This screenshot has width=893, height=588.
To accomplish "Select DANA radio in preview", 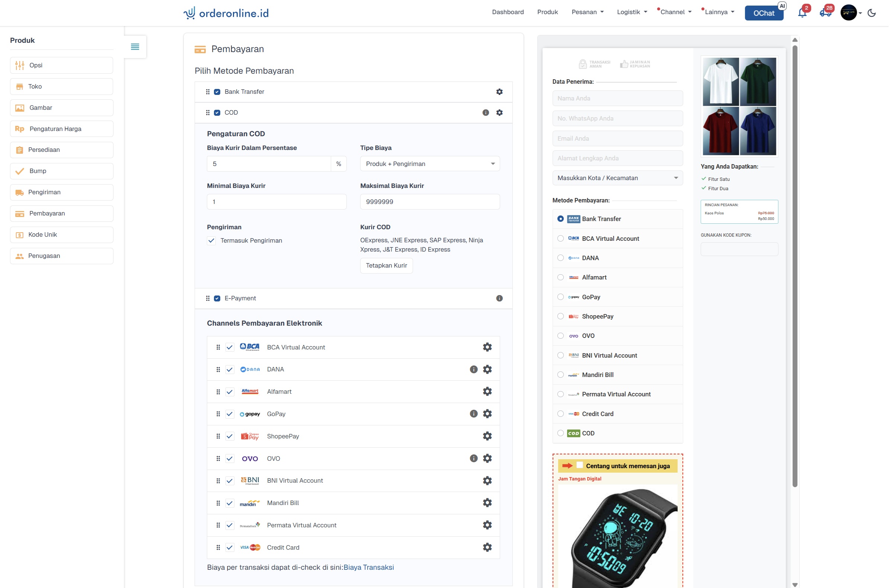I will (563, 259).
